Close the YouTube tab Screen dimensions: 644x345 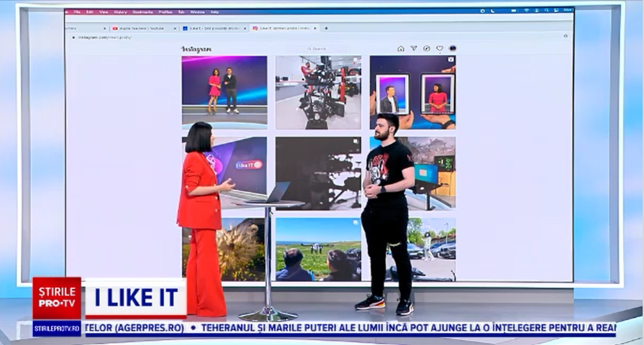click(x=174, y=29)
